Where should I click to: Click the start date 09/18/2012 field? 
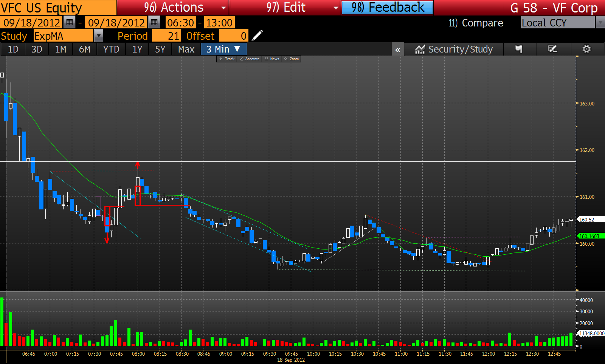(32, 23)
